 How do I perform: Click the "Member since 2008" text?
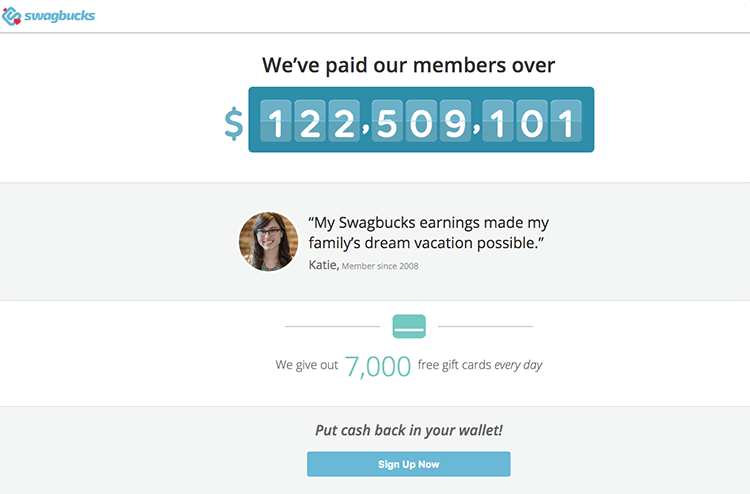point(380,266)
